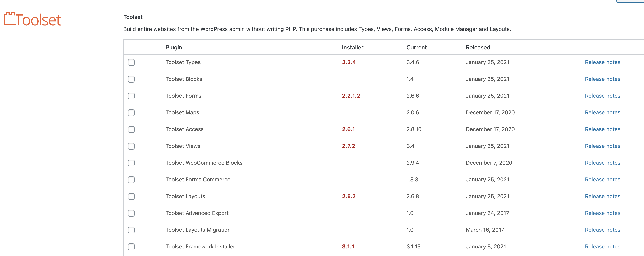Tick the Toolset Forms checkbox

coord(131,96)
